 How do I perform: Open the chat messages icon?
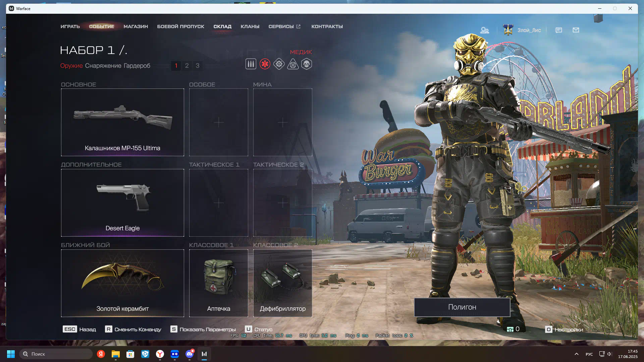(x=559, y=30)
